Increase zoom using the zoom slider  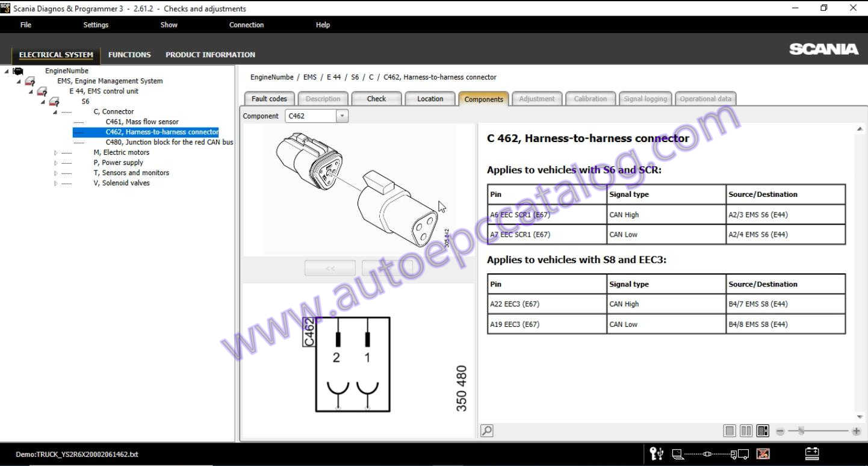coord(855,430)
